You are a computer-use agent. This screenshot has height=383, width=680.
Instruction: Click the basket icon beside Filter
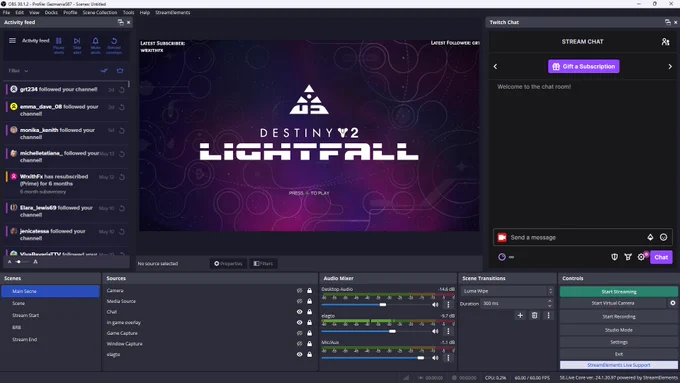[120, 71]
